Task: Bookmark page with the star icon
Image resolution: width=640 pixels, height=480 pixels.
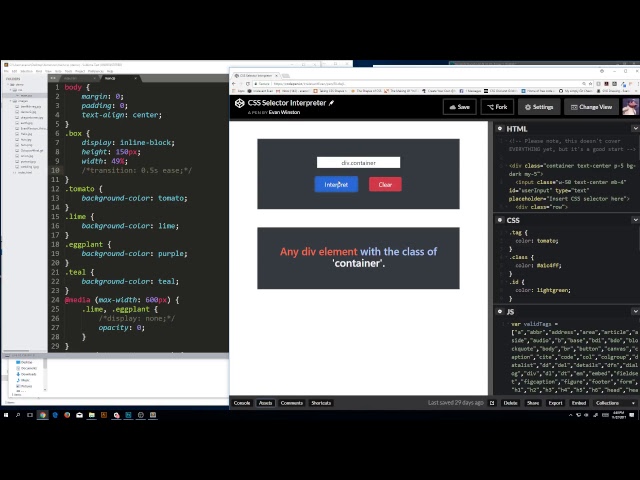Action: pyautogui.click(x=590, y=84)
